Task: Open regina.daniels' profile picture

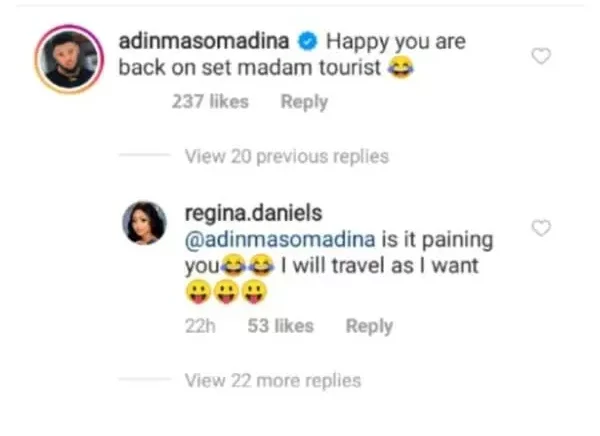Action: (144, 222)
